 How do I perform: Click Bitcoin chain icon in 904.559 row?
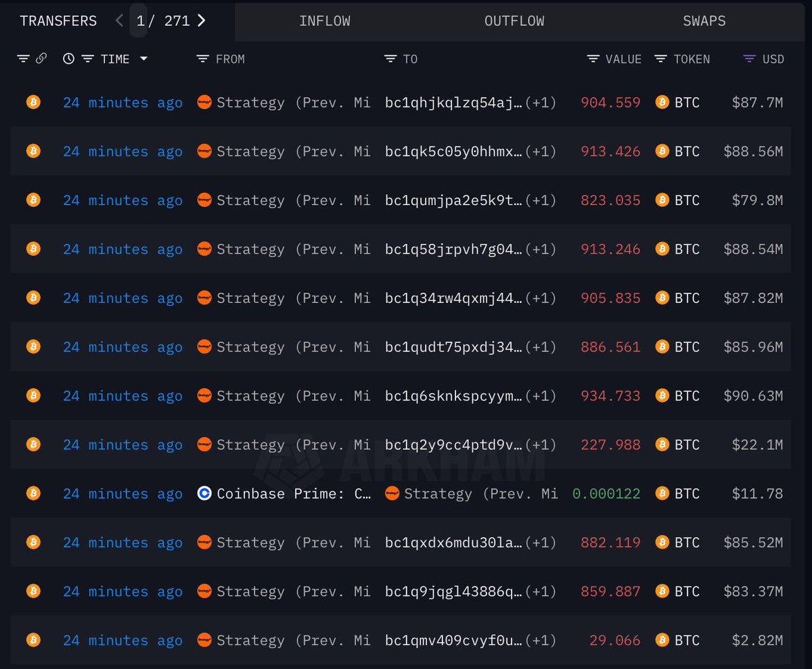tap(33, 102)
